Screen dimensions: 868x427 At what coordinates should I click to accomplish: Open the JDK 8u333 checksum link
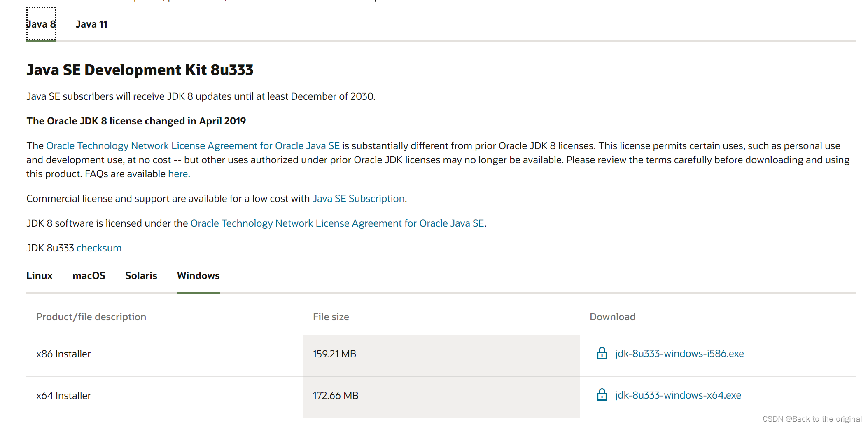99,248
